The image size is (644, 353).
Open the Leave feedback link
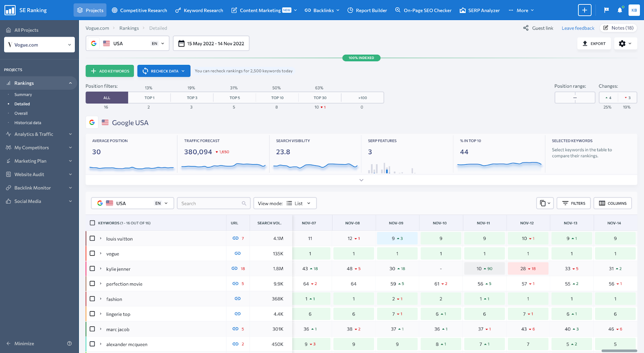578,28
